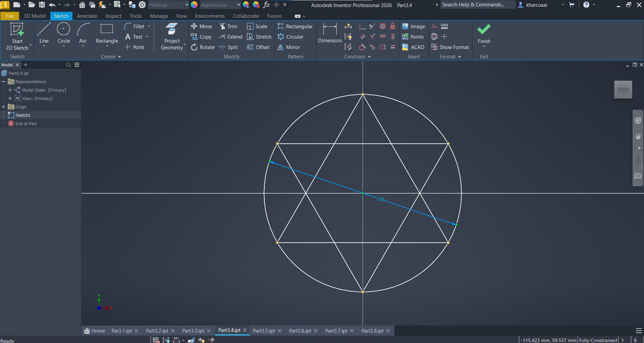The height and width of the screenshot is (343, 644).
Task: Click Finish to exit the sketch
Action: coord(484,34)
